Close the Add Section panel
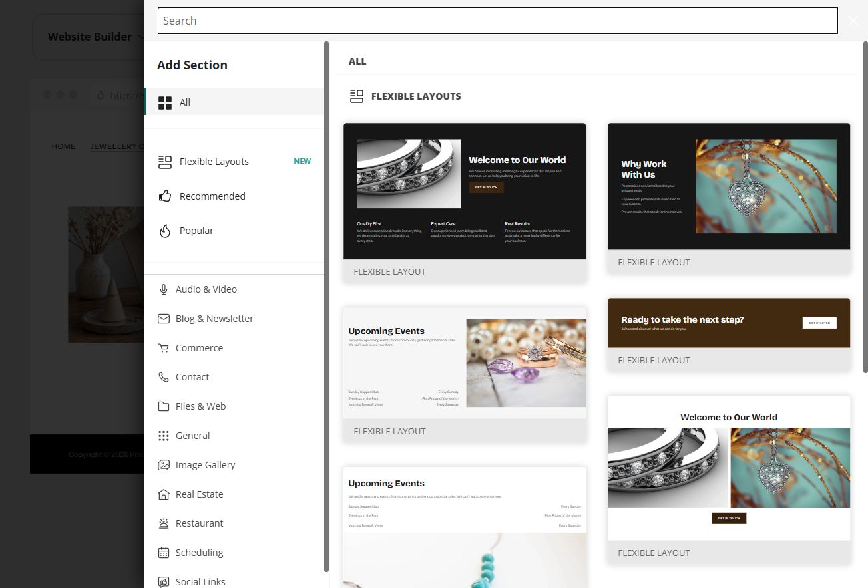The image size is (868, 588). click(x=853, y=21)
